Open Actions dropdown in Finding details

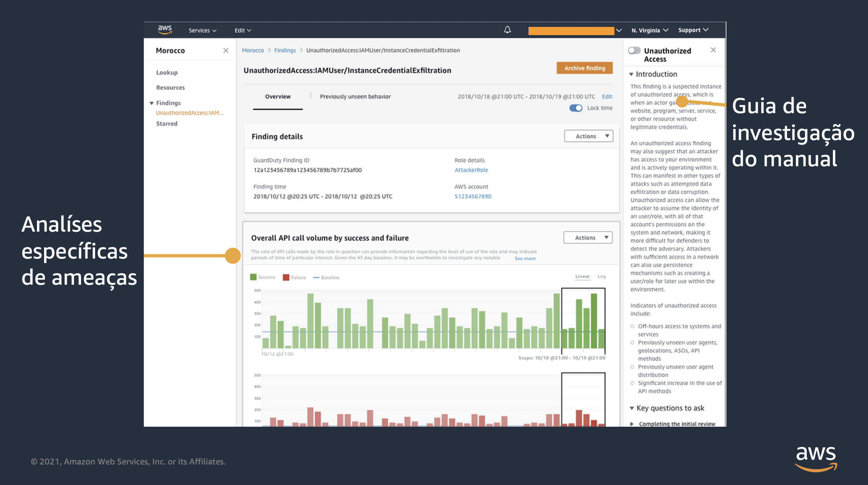tap(588, 136)
